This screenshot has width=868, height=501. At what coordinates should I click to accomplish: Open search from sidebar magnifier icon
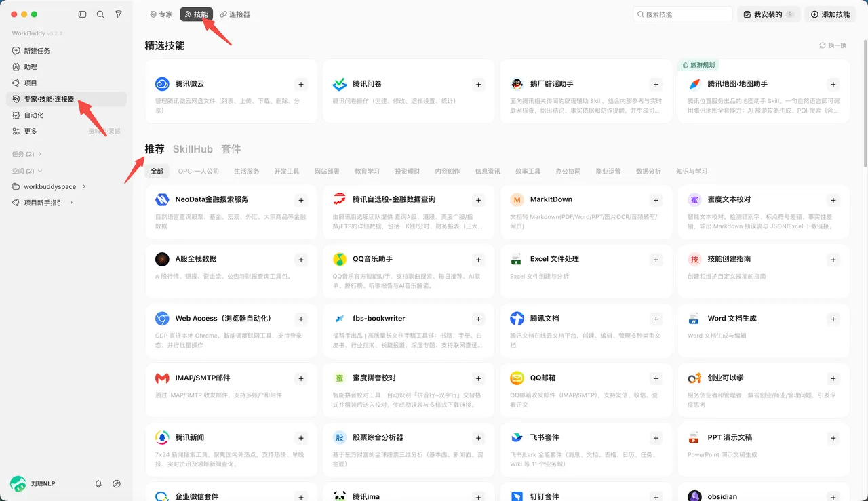pyautogui.click(x=100, y=14)
